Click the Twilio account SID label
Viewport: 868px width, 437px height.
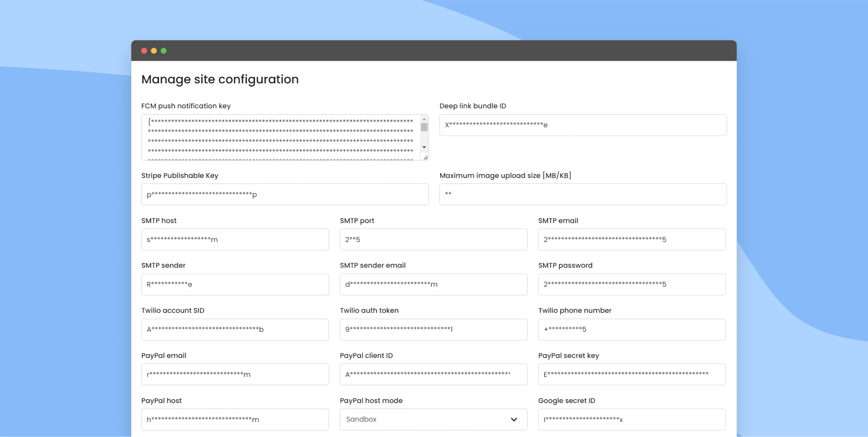coord(173,310)
